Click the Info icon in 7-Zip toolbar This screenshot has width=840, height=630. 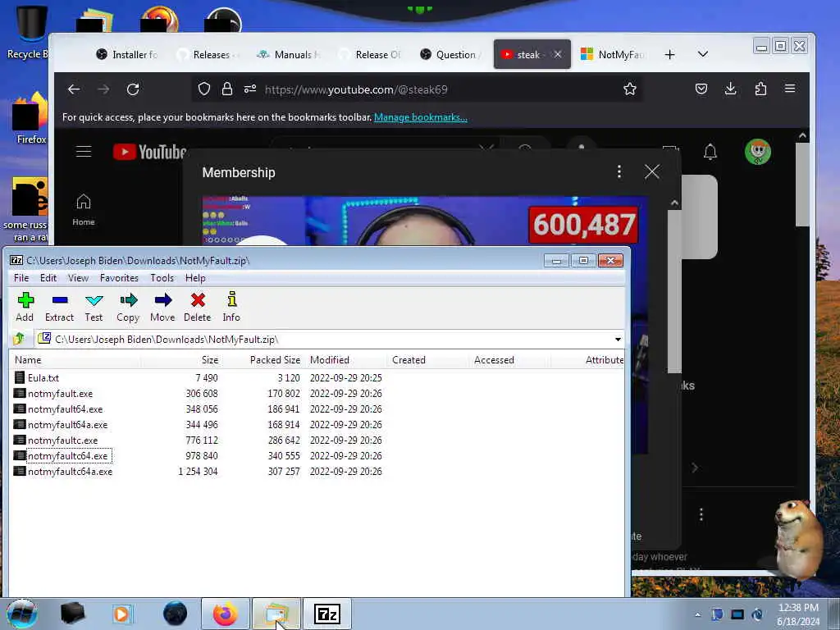(x=231, y=307)
